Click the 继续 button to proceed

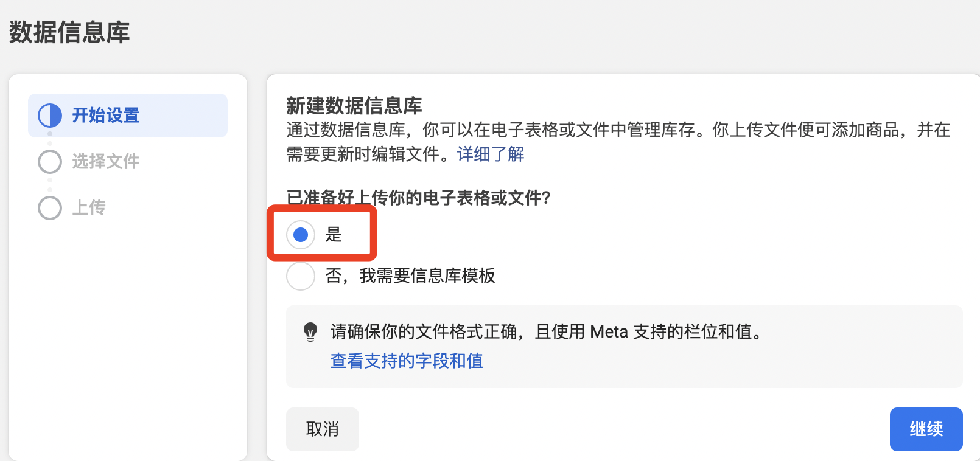point(926,429)
